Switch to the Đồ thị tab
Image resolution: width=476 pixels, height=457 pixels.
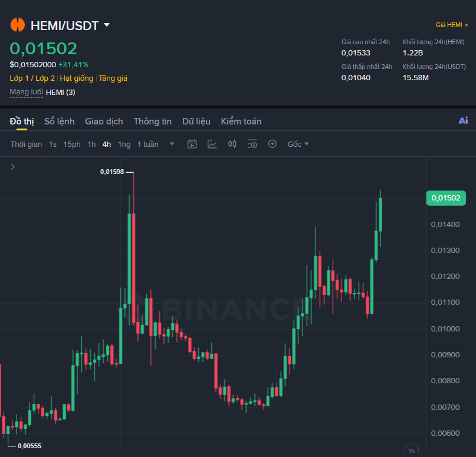pyautogui.click(x=22, y=121)
